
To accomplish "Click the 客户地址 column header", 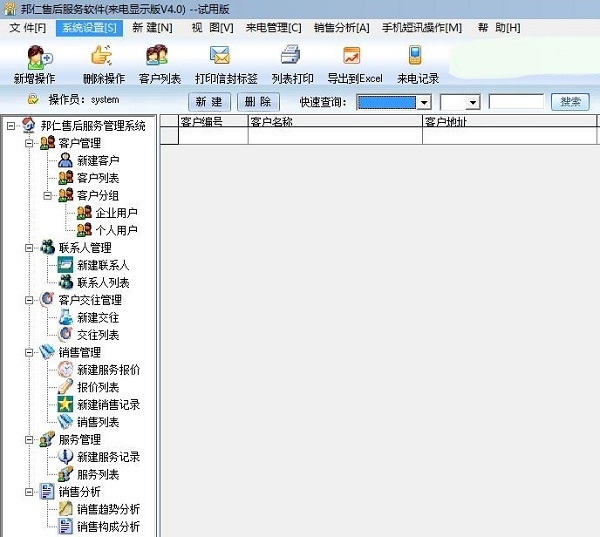I will 509,121.
